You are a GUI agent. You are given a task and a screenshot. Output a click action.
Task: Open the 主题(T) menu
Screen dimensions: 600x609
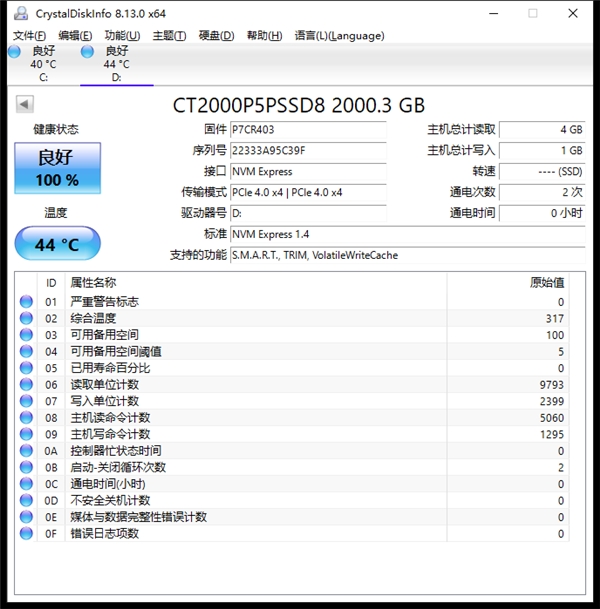pos(169,35)
